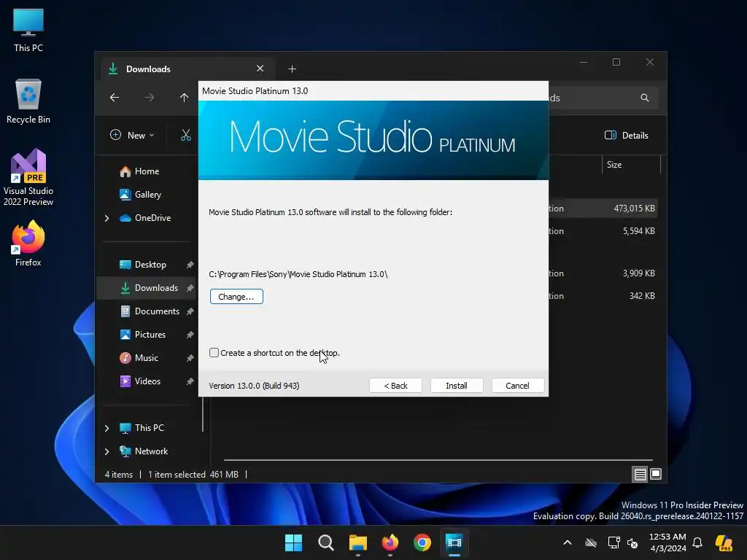Check Create a shortcut on the desktop
This screenshot has width=747, height=560.
[x=214, y=353]
